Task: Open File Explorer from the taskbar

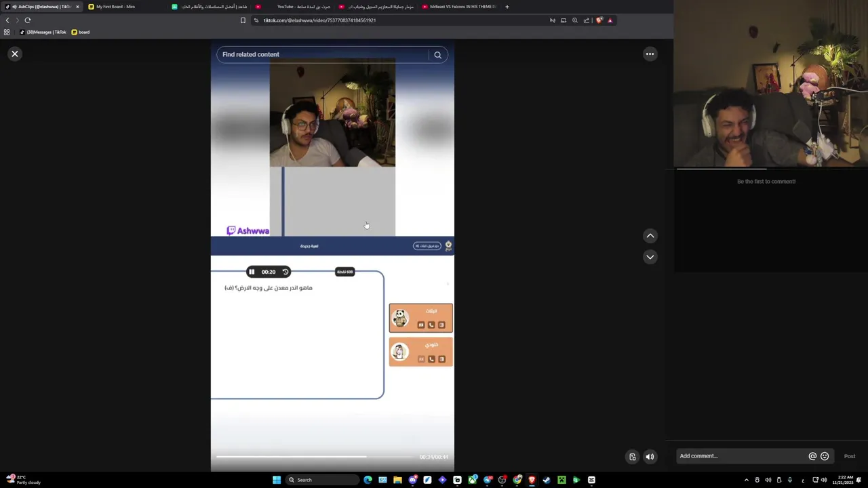Action: [x=397, y=480]
